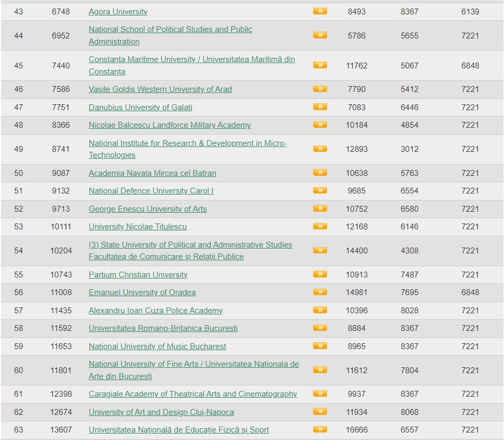Open National Institute for Research & Development link
This screenshot has height=440, width=504.
[x=187, y=143]
